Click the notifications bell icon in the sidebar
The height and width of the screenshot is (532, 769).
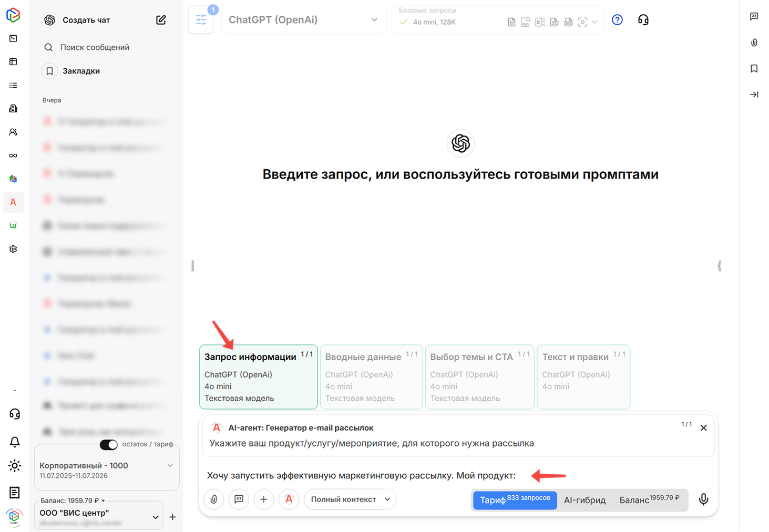coord(15,442)
